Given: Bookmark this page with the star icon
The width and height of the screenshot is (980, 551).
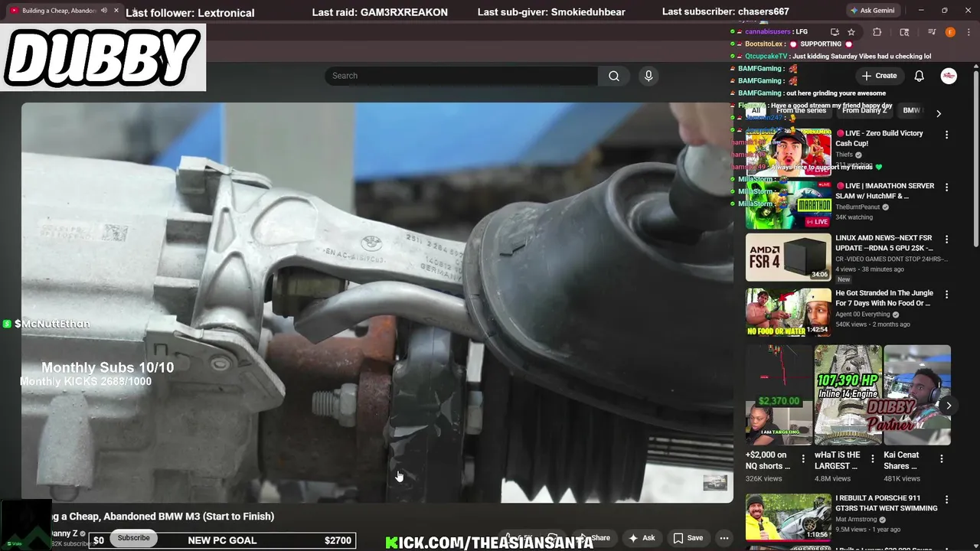Looking at the screenshot, I should pyautogui.click(x=851, y=32).
